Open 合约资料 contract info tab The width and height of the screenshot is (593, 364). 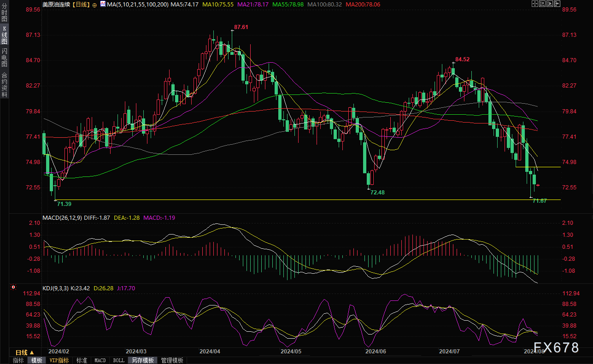5,84
